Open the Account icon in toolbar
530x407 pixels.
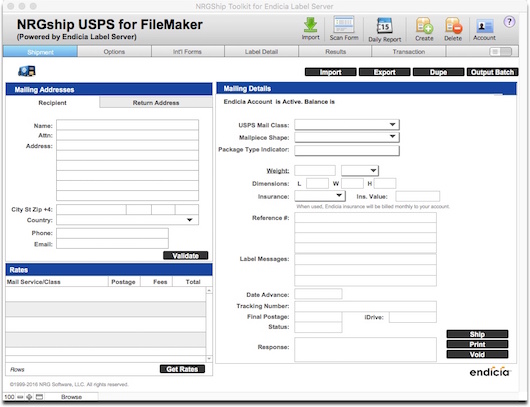484,26
